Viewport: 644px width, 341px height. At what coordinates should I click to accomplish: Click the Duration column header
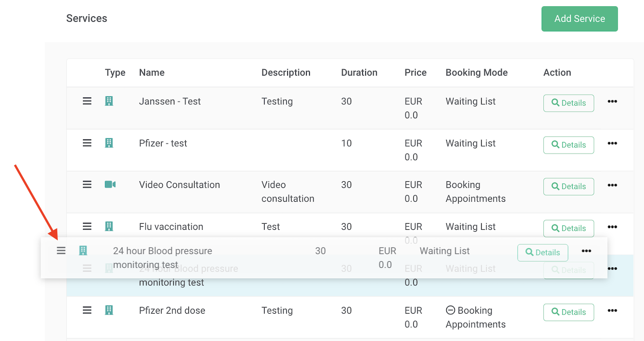tap(359, 73)
